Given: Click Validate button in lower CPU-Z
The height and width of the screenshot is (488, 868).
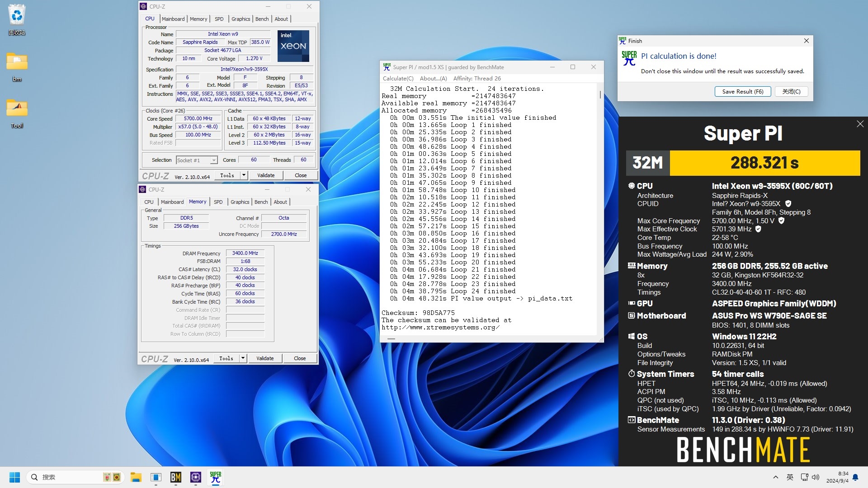Looking at the screenshot, I should click(x=265, y=358).
